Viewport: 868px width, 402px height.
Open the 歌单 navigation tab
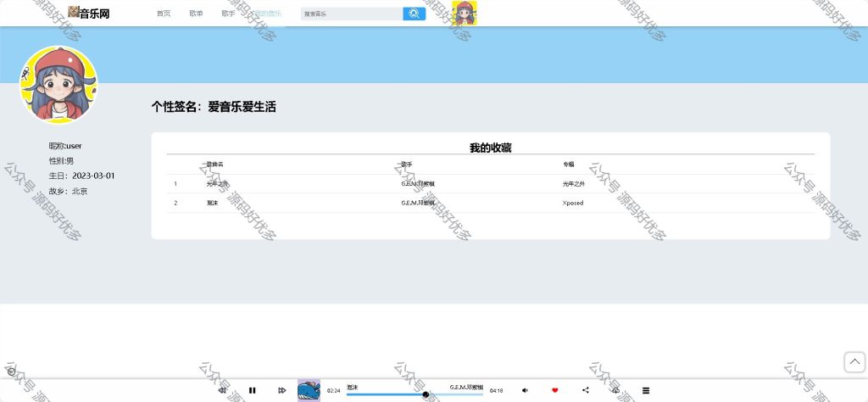tap(196, 14)
